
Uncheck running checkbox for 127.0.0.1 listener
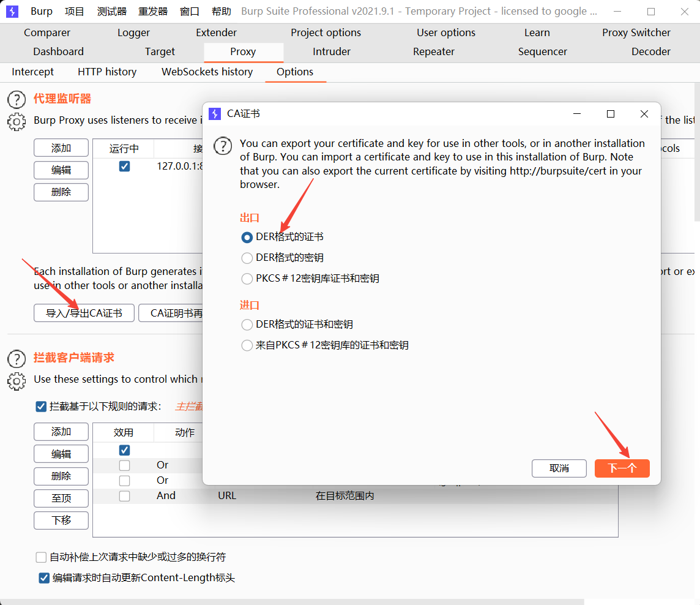click(125, 166)
